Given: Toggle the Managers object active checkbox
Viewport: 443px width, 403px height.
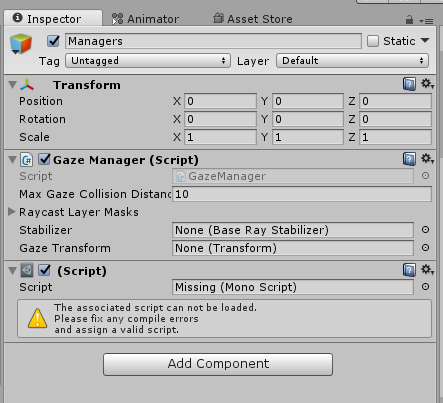Looking at the screenshot, I should (x=53, y=41).
